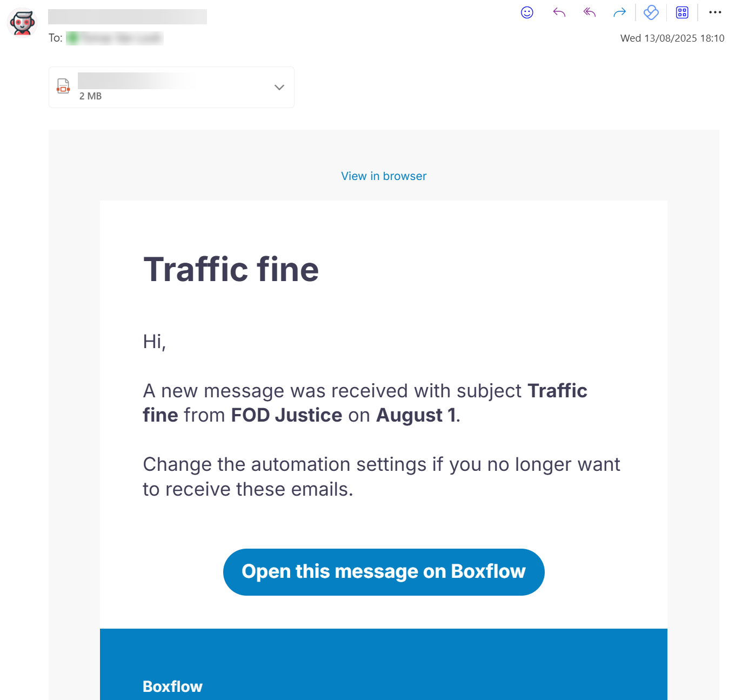Click the Wed 13/08/2025 18:10 timestamp
This screenshot has height=700, width=742.
pyautogui.click(x=672, y=38)
